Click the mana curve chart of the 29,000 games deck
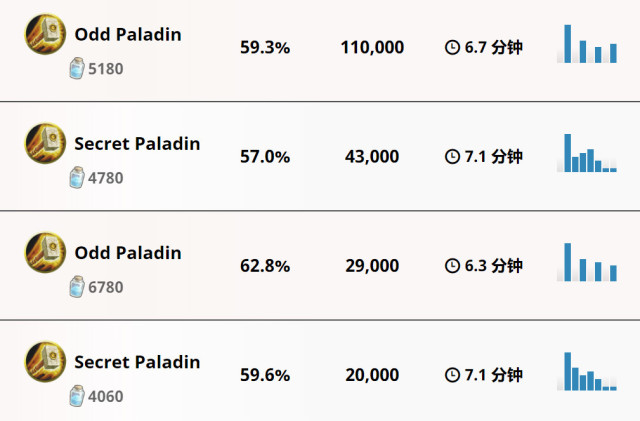Image resolution: width=640 pixels, height=421 pixels. [587, 262]
